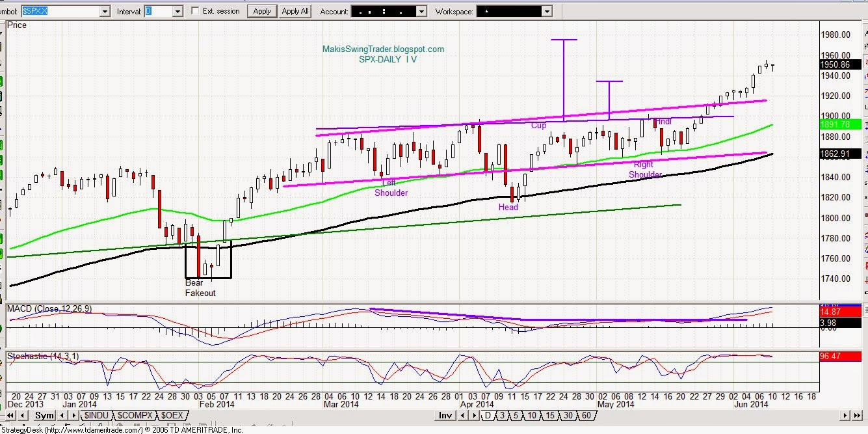The height and width of the screenshot is (434, 868).
Task: Select the 5 minute interval tab
Action: [x=515, y=415]
